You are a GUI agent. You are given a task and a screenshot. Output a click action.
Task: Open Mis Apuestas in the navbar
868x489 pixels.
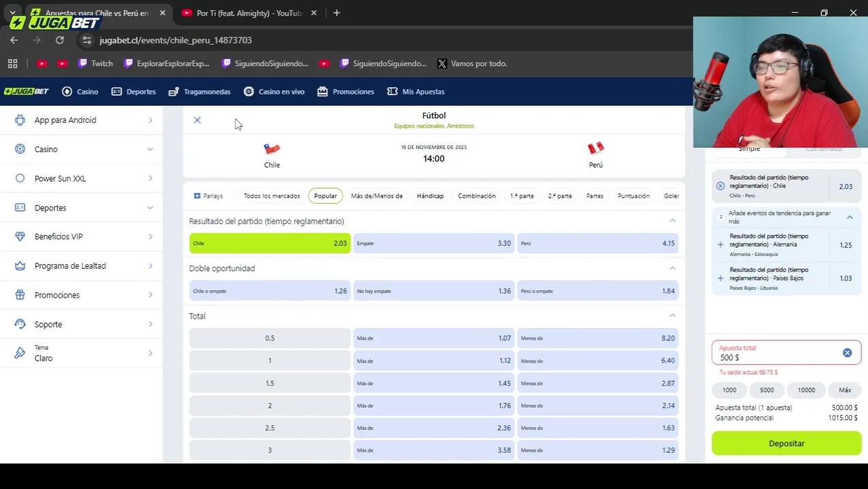tap(416, 92)
